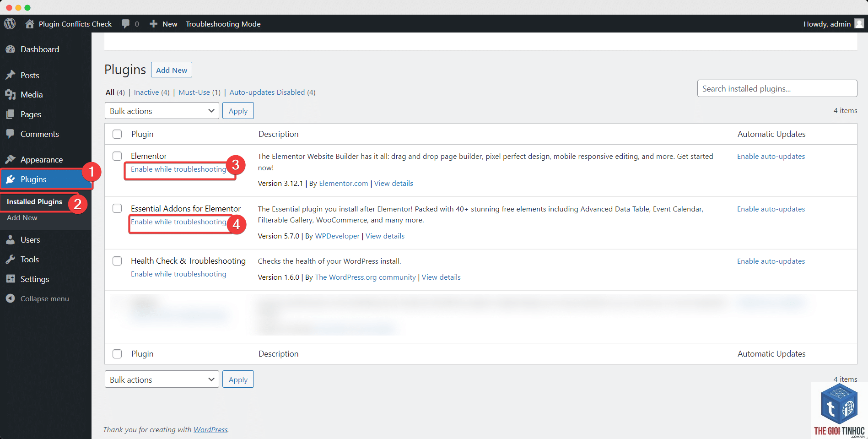Image resolution: width=868 pixels, height=439 pixels.
Task: Open Posts menu item
Action: pyautogui.click(x=30, y=75)
